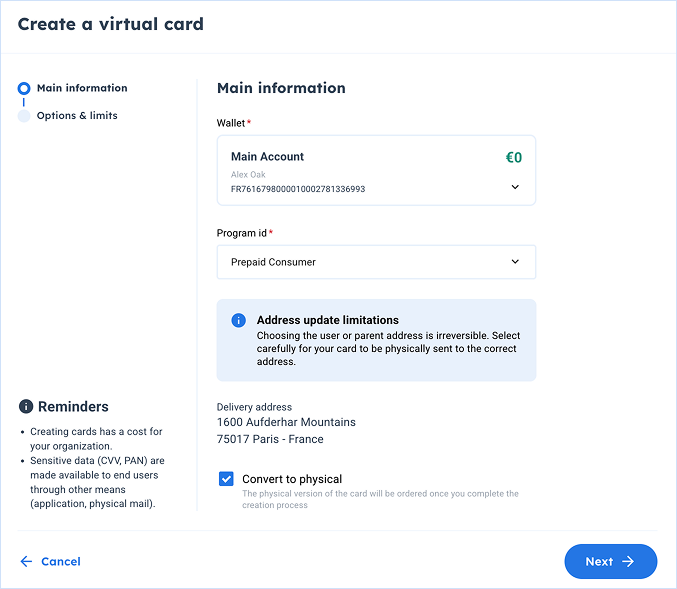Viewport: 677px width, 589px height.
Task: Click the Reminders heading
Action: [73, 406]
